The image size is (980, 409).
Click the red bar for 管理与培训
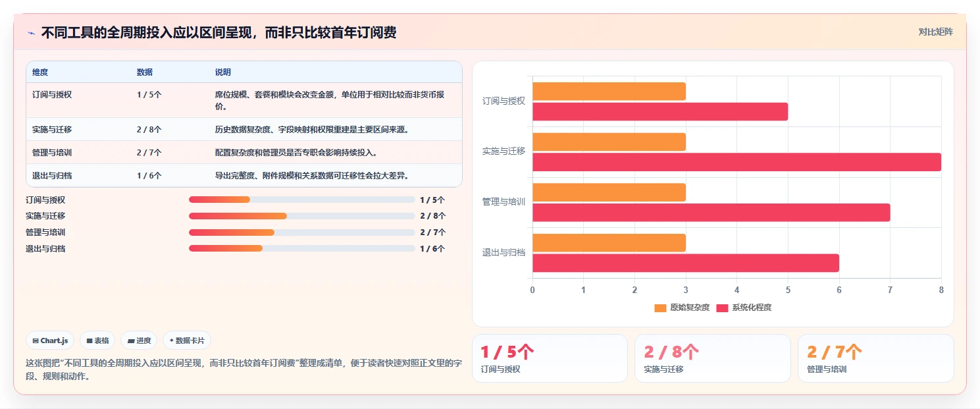(x=711, y=213)
